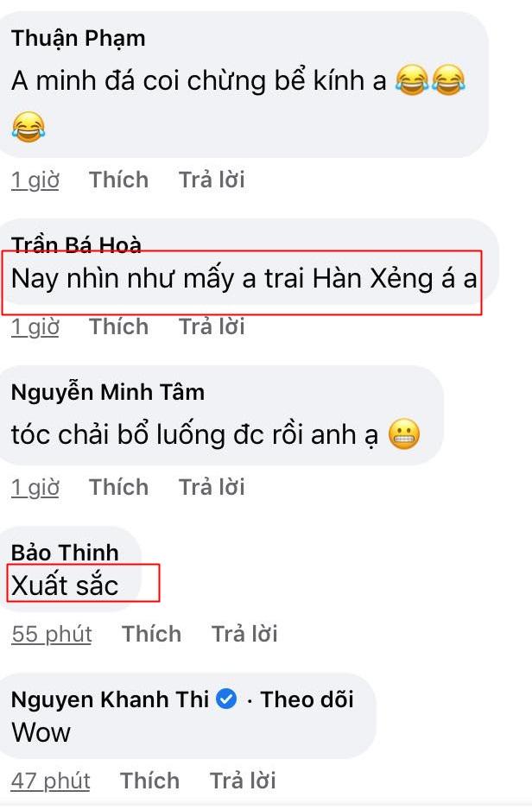
Task: Click the verified badge next to Nguyen Khanh Thi
Action: 226,699
